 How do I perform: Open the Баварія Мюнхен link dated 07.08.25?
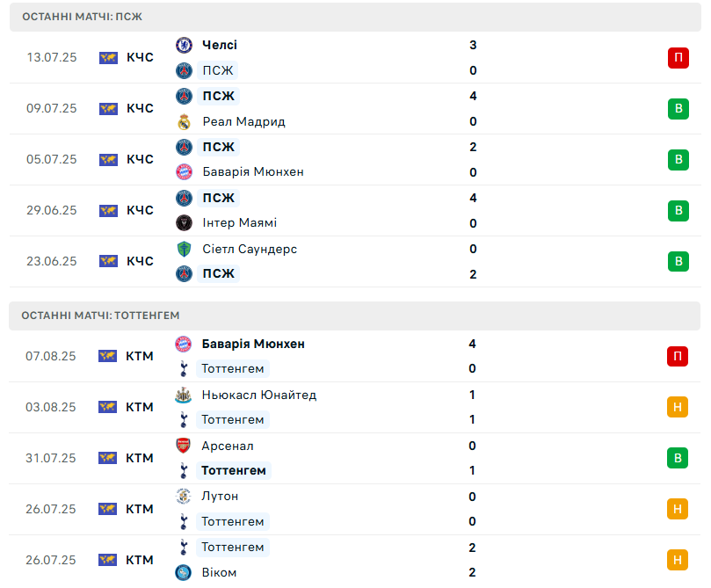point(253,344)
